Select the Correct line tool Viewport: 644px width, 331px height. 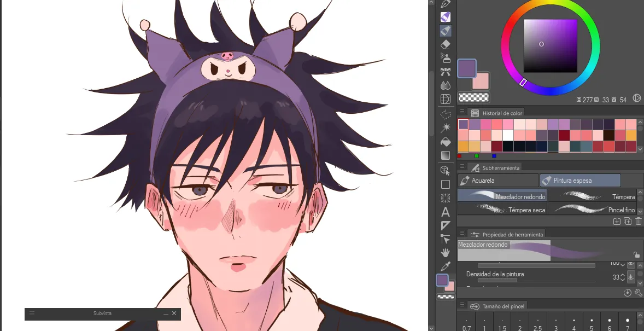click(445, 239)
